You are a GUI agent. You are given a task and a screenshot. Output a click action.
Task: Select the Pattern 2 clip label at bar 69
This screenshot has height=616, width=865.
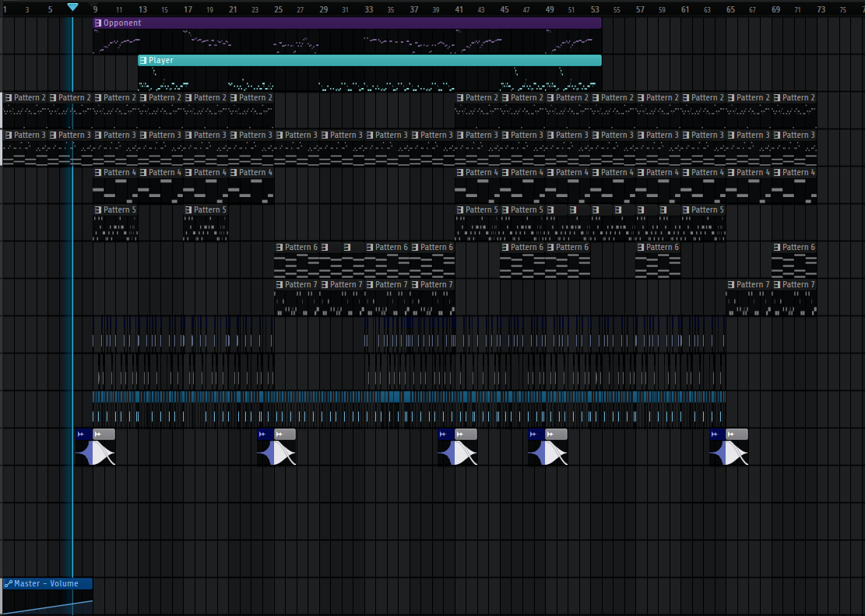pos(798,97)
